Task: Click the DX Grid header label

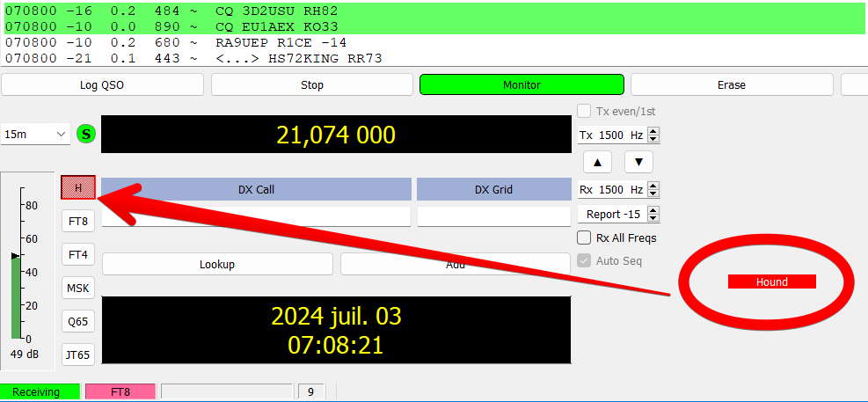Action: 493,189
